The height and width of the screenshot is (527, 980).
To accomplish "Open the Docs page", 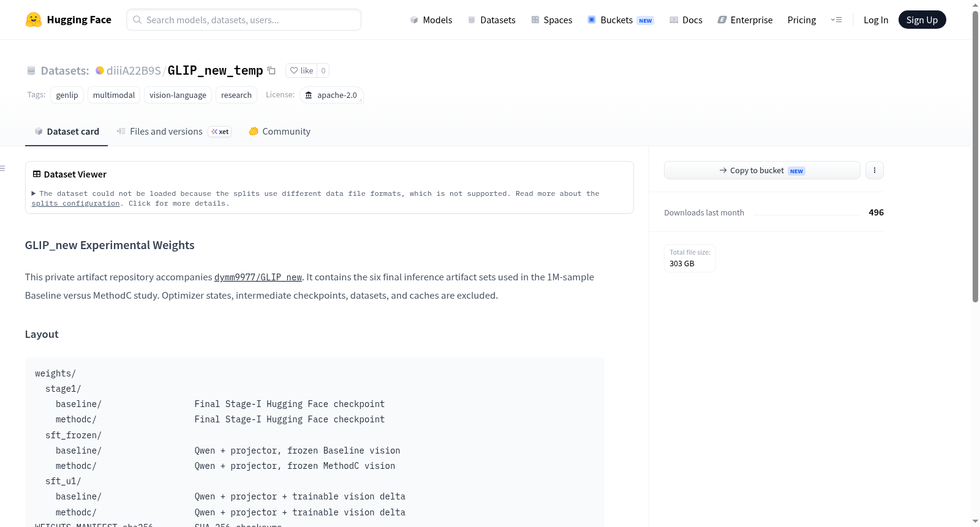I will pos(685,20).
